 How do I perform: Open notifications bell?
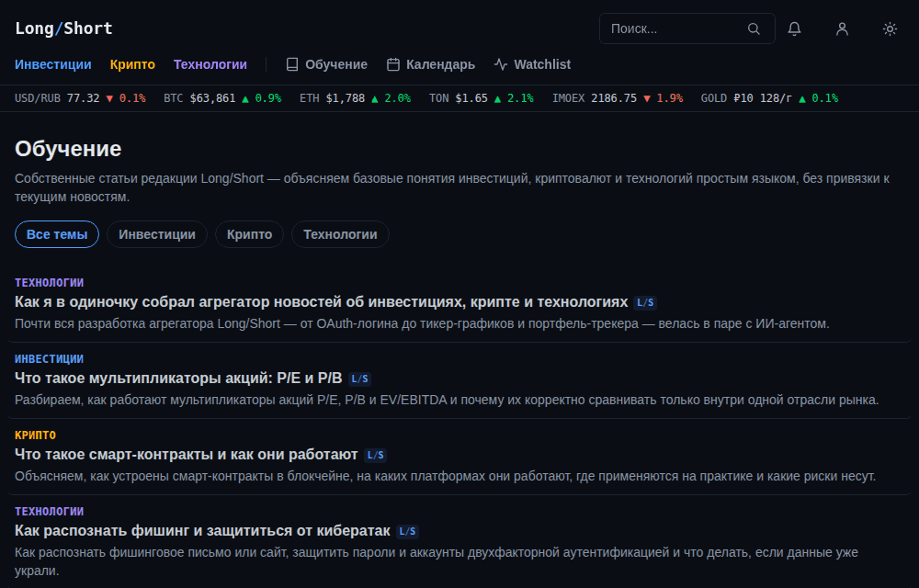(x=794, y=28)
